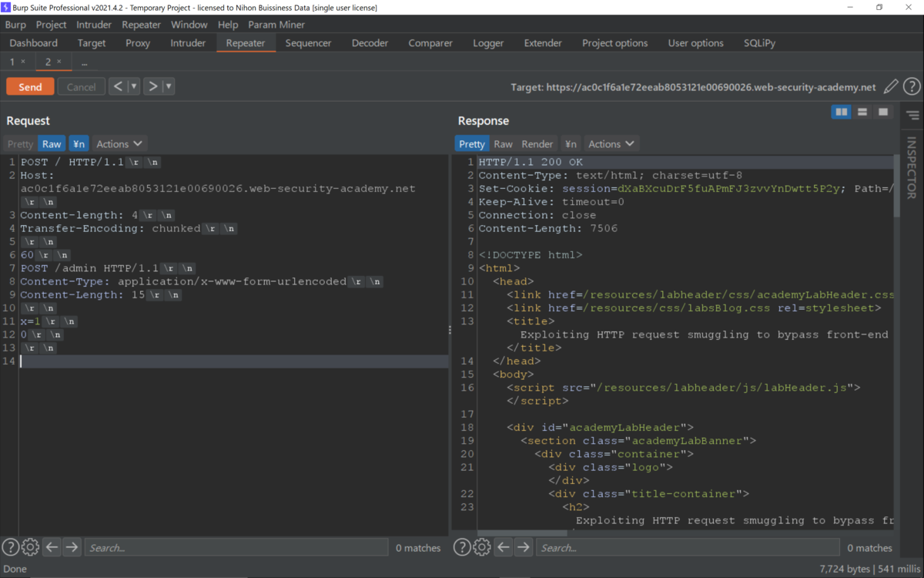Switch to the Comparer tab
The width and height of the screenshot is (924, 578).
(x=430, y=43)
